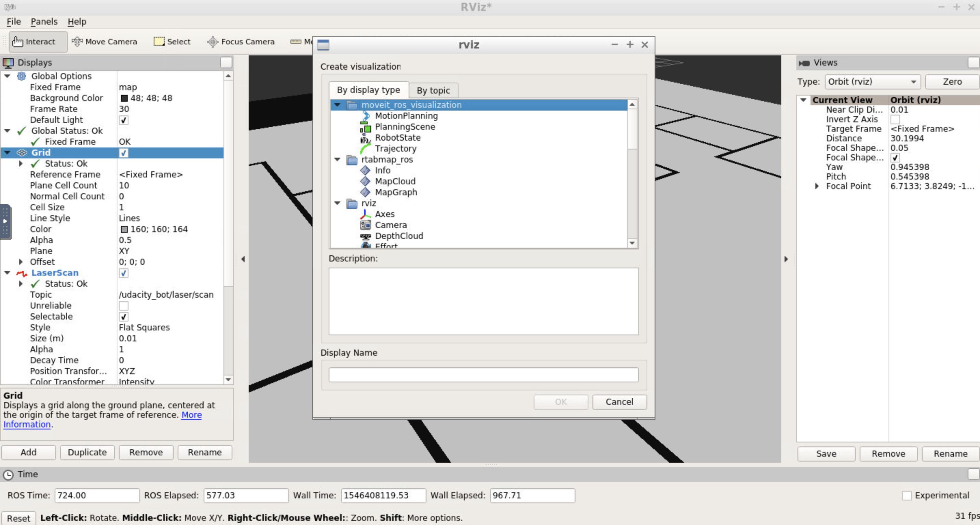Disable the Grid display checkbox
980x525 pixels.
(124, 153)
